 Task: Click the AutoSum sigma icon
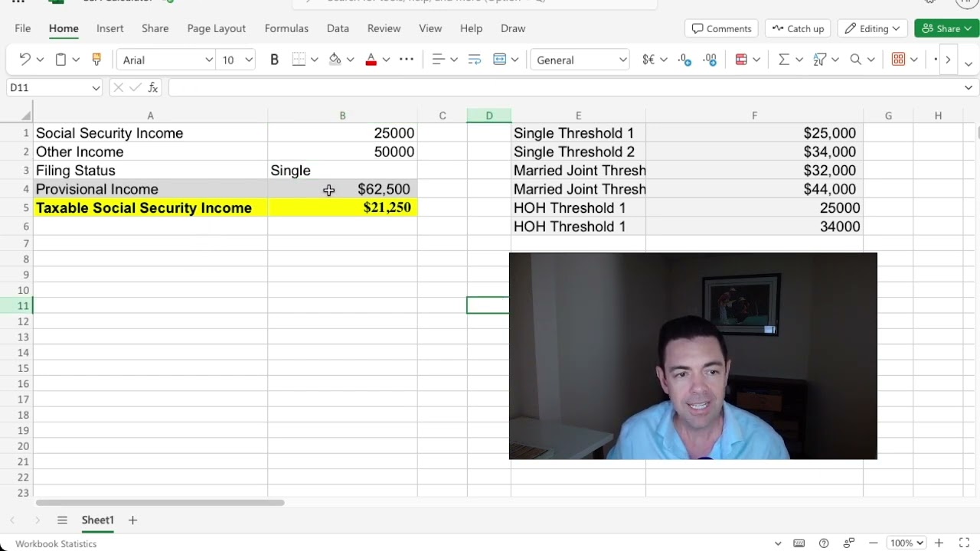pos(783,60)
